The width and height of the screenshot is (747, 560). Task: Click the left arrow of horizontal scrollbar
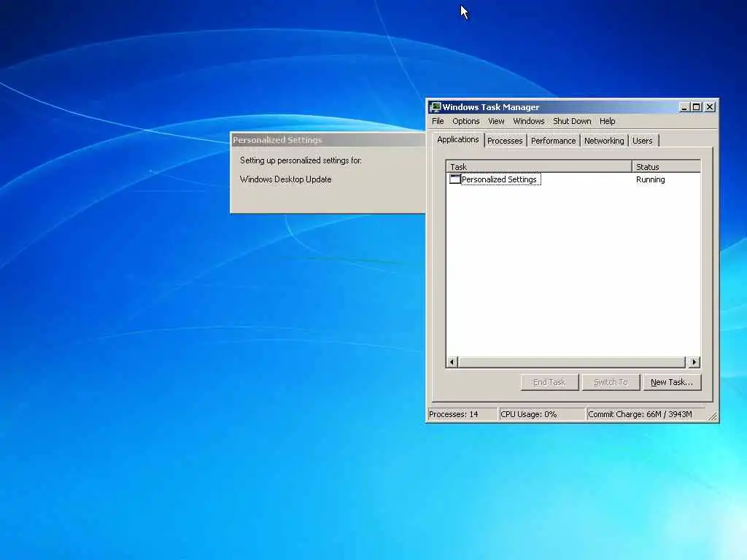click(452, 362)
